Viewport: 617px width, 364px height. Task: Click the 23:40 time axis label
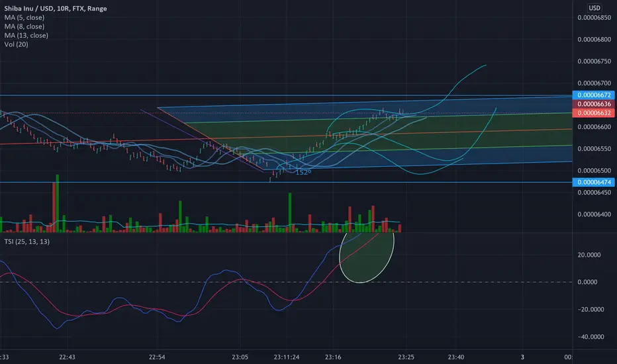point(455,357)
